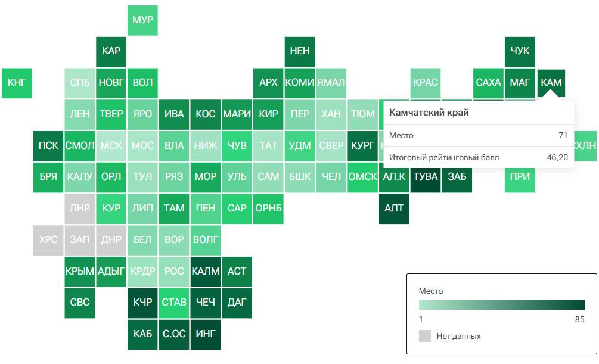Click the gray ХРС no-data tile
The width and height of the screenshot is (599, 364).
[x=48, y=240]
